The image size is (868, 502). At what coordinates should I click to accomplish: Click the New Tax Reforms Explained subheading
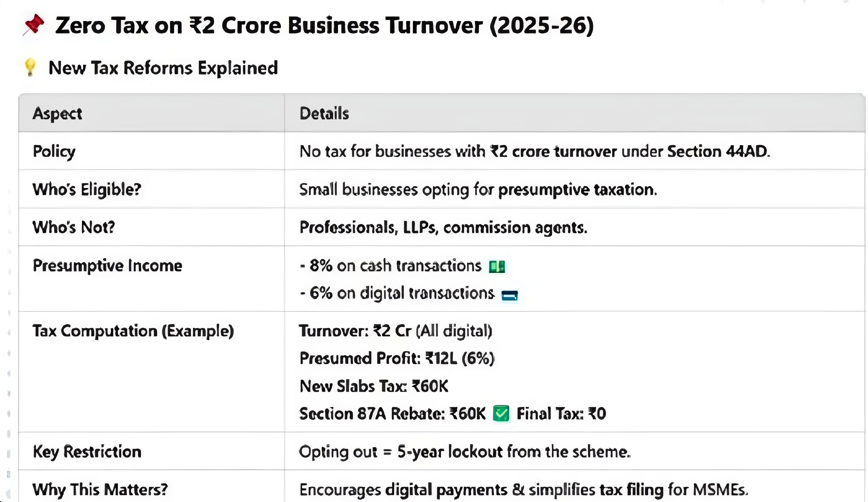(x=163, y=68)
